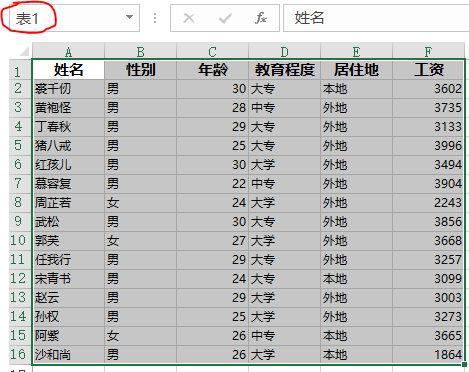The width and height of the screenshot is (469, 372).
Task: Click header cell 年龄
Action: [212, 70]
